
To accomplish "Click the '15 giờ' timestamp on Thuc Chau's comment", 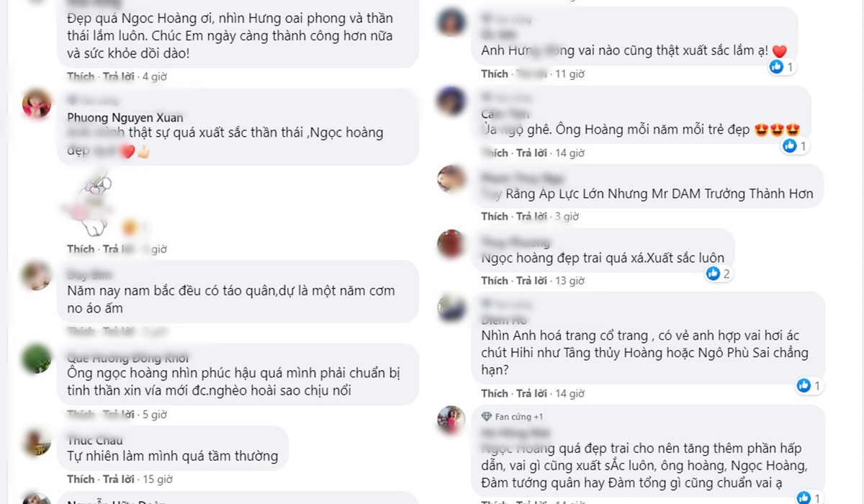I will [156, 479].
